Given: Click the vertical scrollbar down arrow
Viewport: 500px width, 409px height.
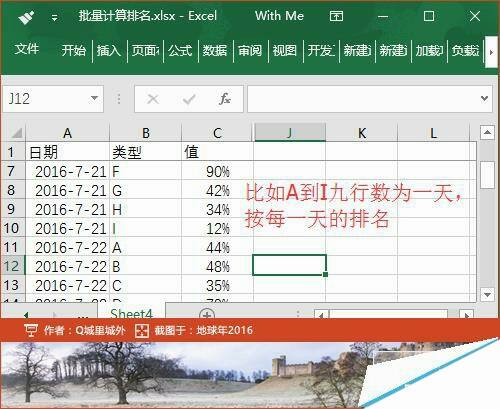Looking at the screenshot, I should tap(487, 295).
